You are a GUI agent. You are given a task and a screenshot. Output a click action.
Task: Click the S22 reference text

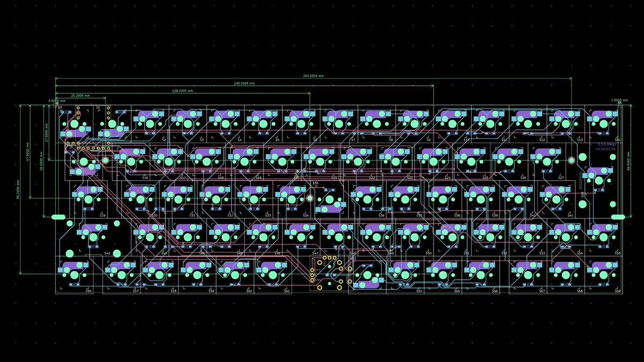(x=372, y=177)
